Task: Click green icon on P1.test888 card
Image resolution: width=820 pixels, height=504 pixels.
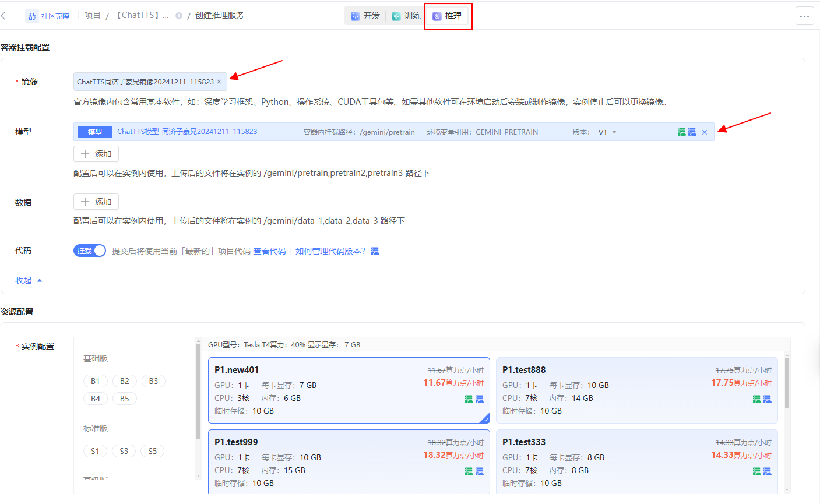Action: [756, 399]
